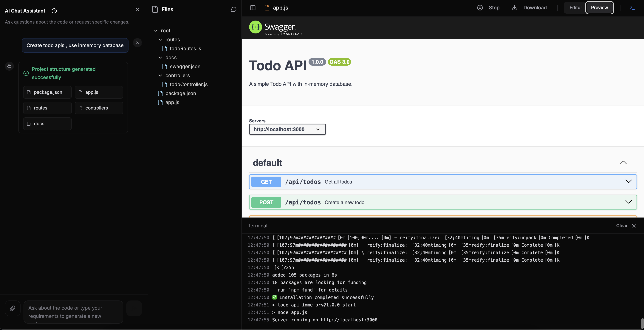Image resolution: width=644 pixels, height=330 pixels.
Task: Click the default section heading
Action: click(x=267, y=163)
